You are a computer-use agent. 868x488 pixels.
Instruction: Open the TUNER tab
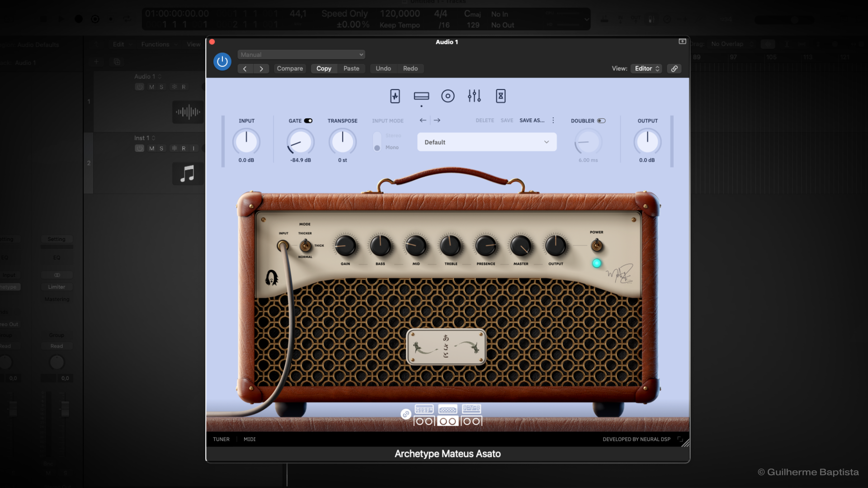[221, 439]
